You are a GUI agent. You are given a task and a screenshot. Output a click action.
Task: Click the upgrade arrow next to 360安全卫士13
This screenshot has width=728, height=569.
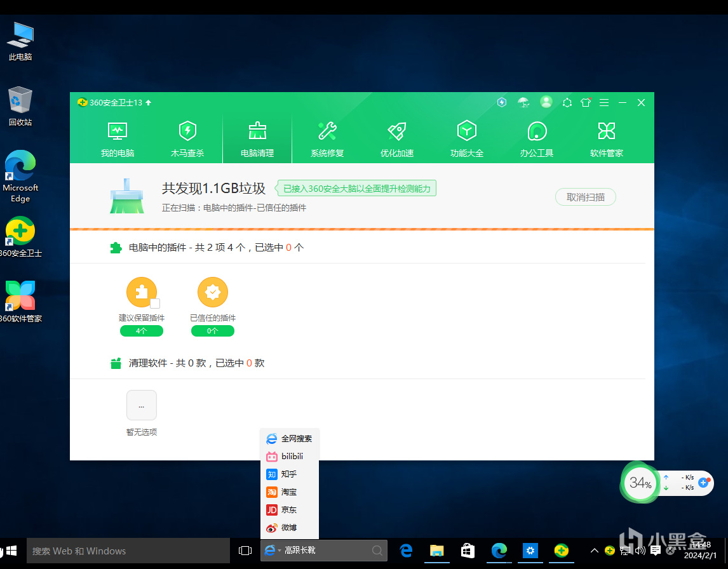(149, 103)
